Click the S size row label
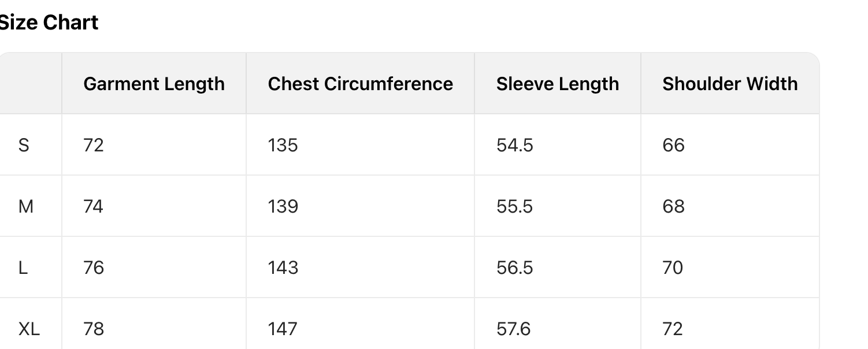 click(24, 145)
